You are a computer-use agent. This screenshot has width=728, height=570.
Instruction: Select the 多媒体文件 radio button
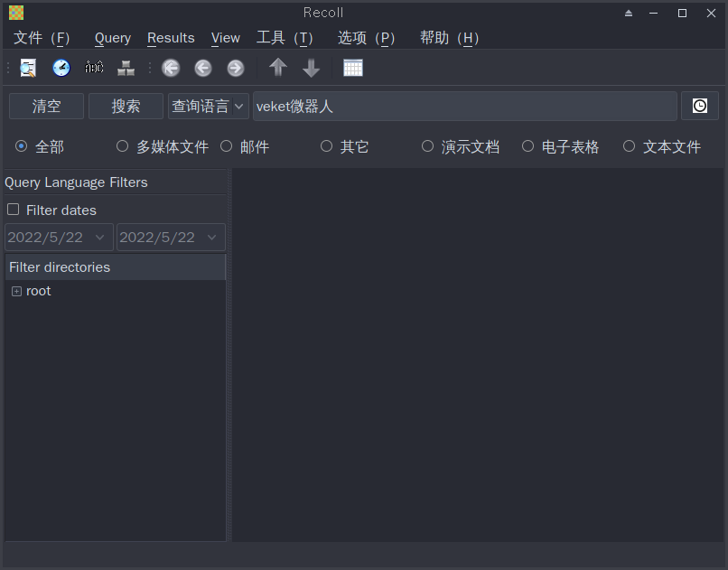tap(122, 146)
